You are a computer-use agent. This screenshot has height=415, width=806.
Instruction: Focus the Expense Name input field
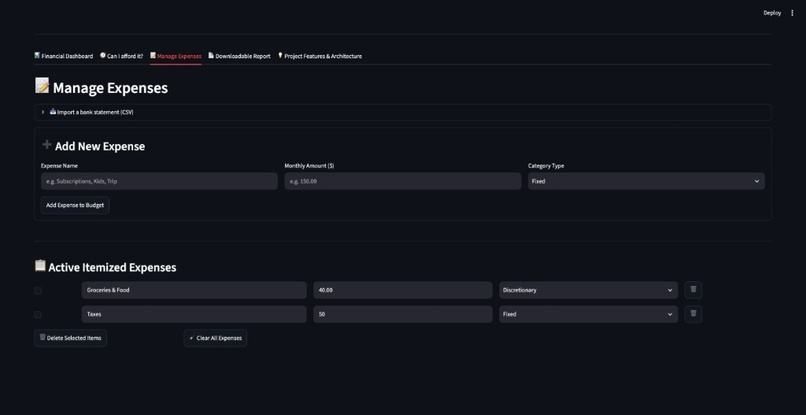(x=159, y=181)
